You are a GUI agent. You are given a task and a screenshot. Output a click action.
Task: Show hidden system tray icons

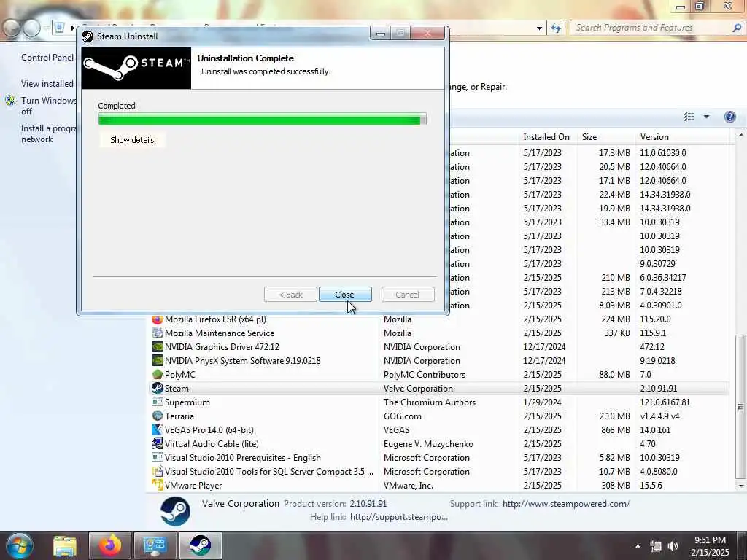(x=638, y=546)
